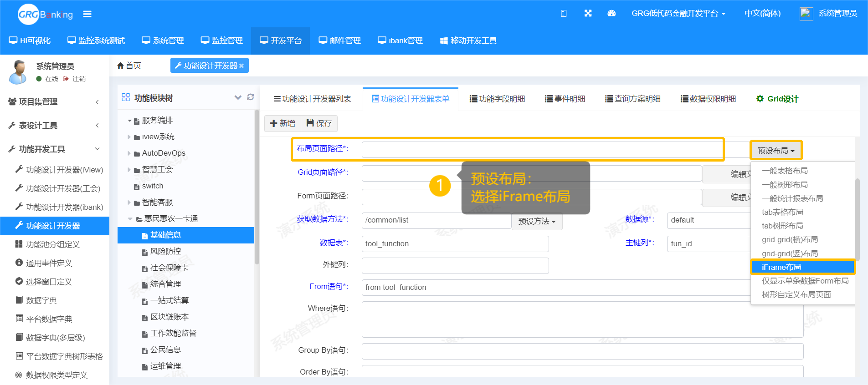The width and height of the screenshot is (868, 385).
Task: Collapse the 功能开发工具 sidebar group
Action: (x=55, y=149)
